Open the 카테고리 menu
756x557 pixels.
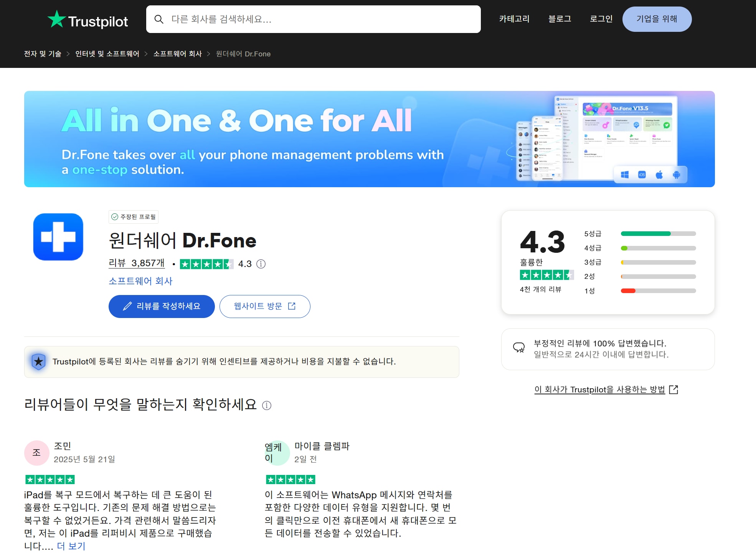(x=514, y=19)
